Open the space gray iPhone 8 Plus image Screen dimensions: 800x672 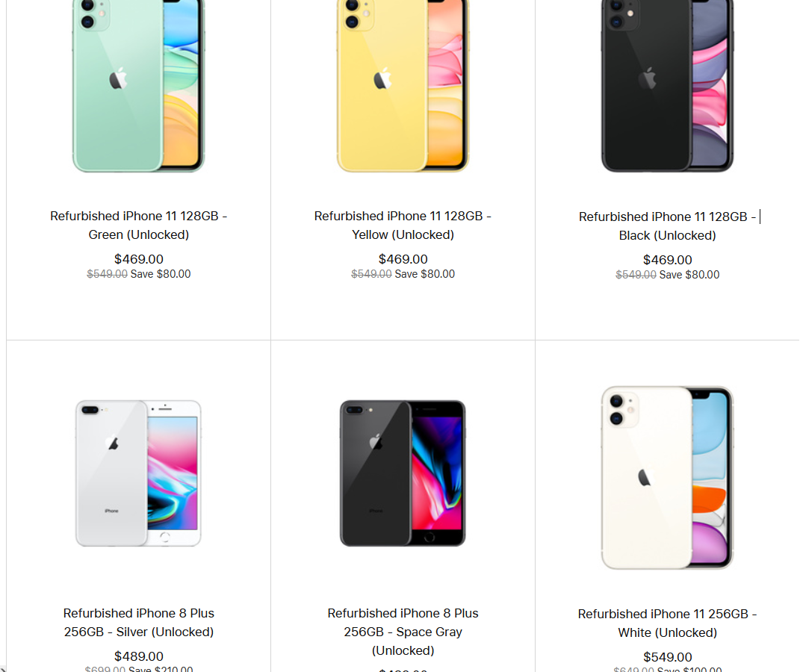[403, 473]
